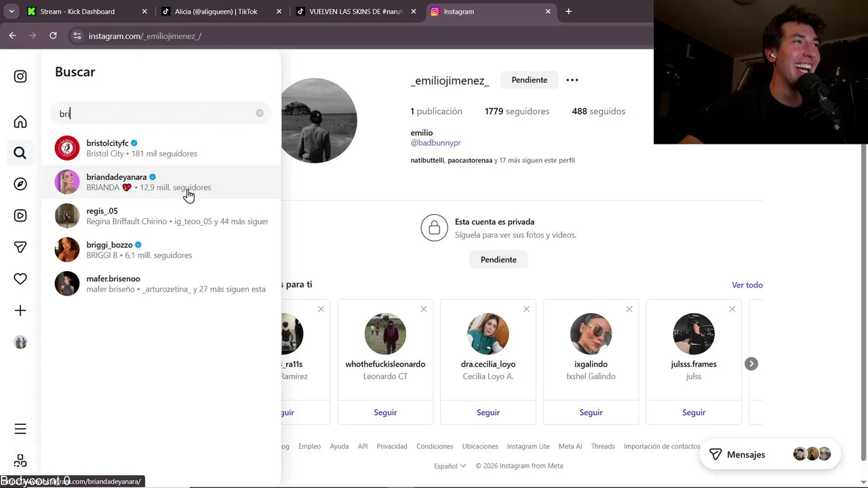Open Threads footer link
868x488 pixels.
click(x=603, y=447)
